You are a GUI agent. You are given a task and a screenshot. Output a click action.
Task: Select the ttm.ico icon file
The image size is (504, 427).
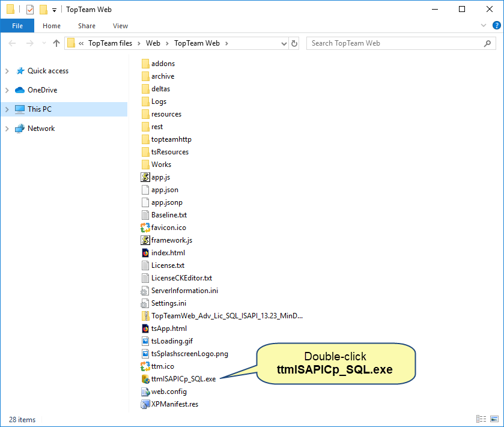157,366
